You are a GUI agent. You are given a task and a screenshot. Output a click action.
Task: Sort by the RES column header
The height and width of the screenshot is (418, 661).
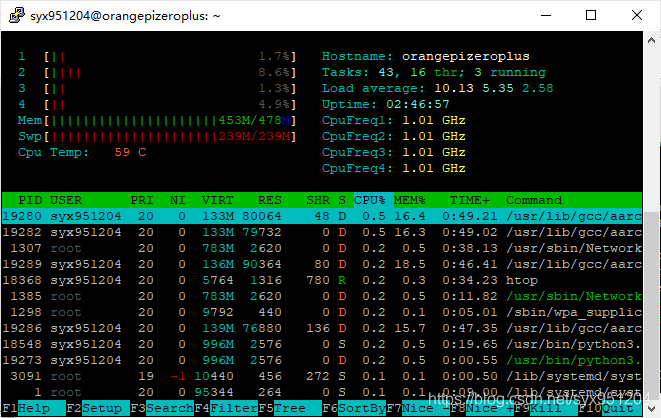point(270,200)
